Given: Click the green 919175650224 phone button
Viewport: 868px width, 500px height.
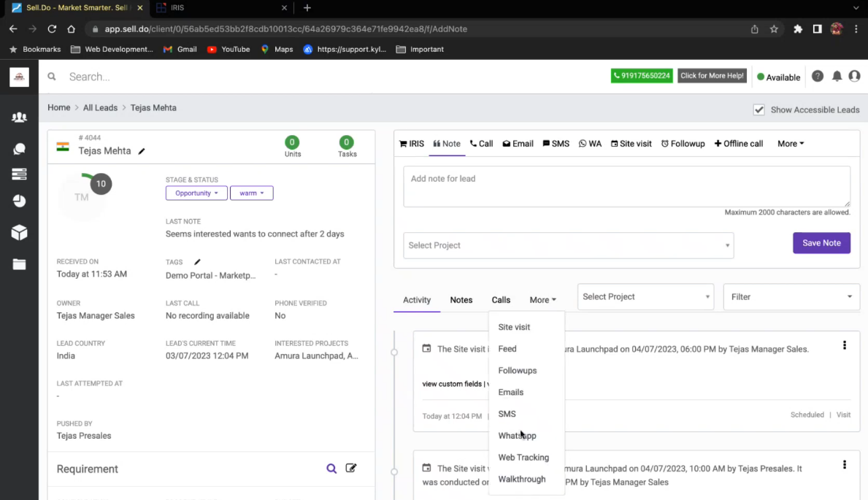Looking at the screenshot, I should 642,76.
